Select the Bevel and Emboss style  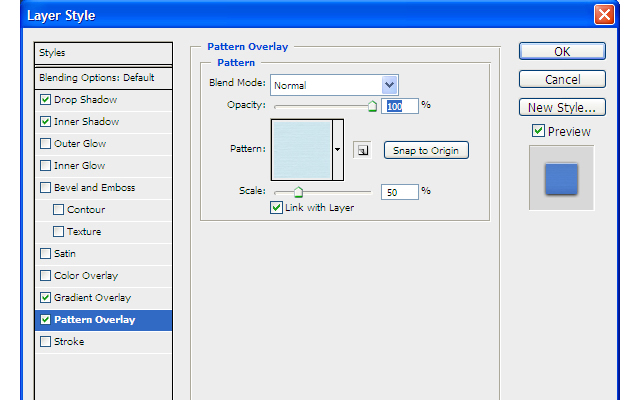pos(94,188)
